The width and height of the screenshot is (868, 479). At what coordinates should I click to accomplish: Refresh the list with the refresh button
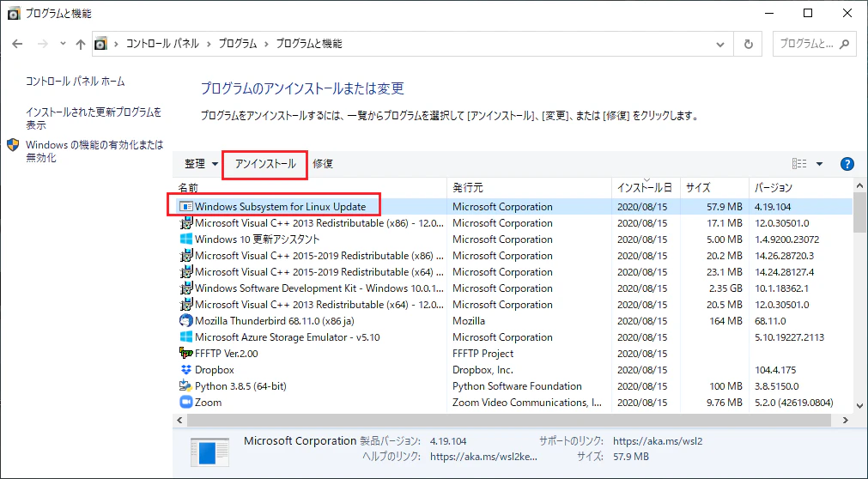coord(749,44)
